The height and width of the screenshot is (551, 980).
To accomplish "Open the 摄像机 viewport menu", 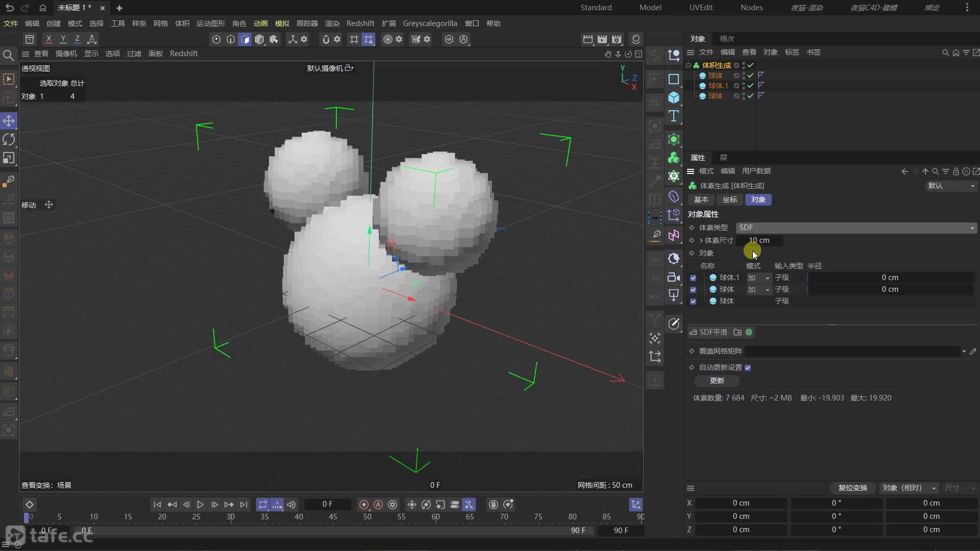I will pos(66,54).
